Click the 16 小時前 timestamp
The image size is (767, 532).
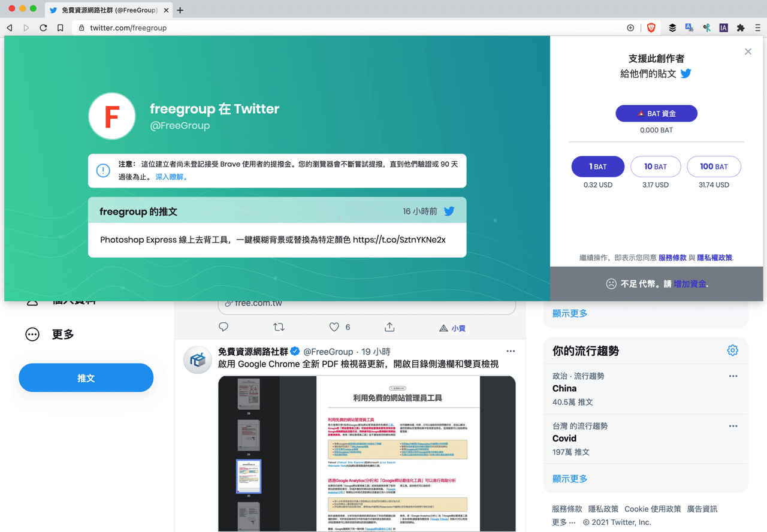[x=420, y=211]
